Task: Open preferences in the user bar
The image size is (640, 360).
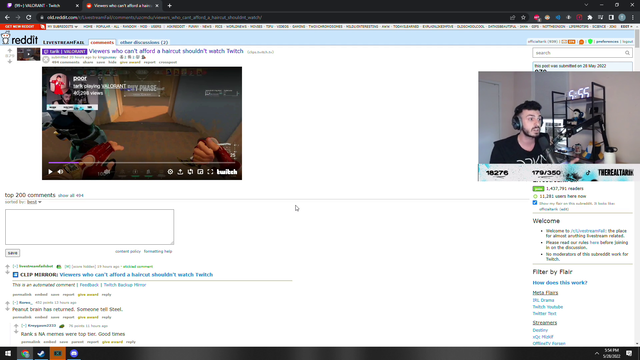Action: [607, 42]
